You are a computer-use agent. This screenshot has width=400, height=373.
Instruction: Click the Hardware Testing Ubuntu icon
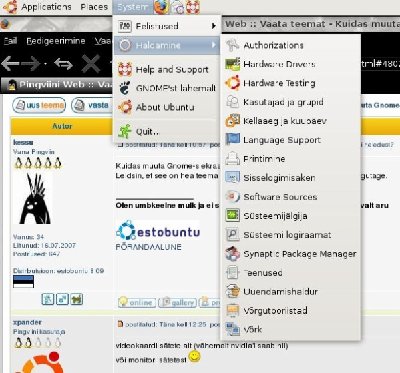[232, 83]
